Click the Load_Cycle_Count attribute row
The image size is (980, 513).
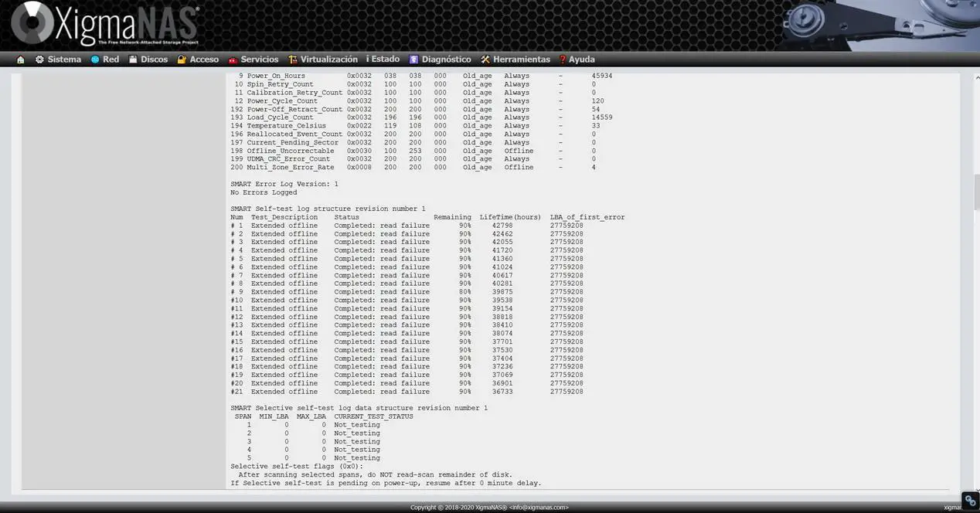[421, 117]
